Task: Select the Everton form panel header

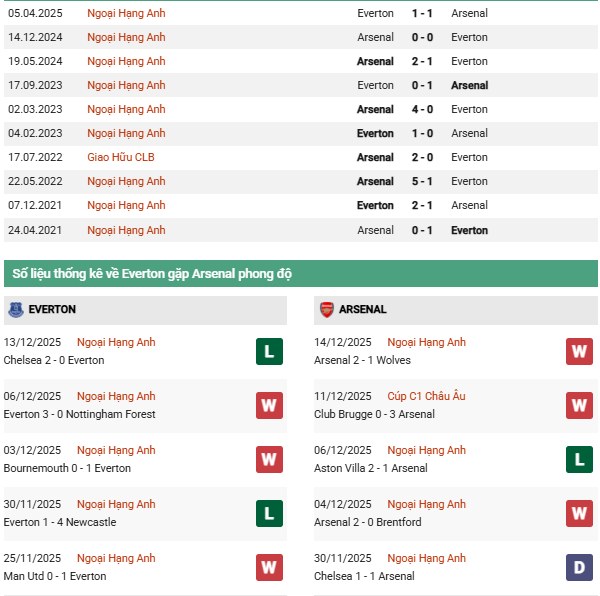Action: pos(146,310)
